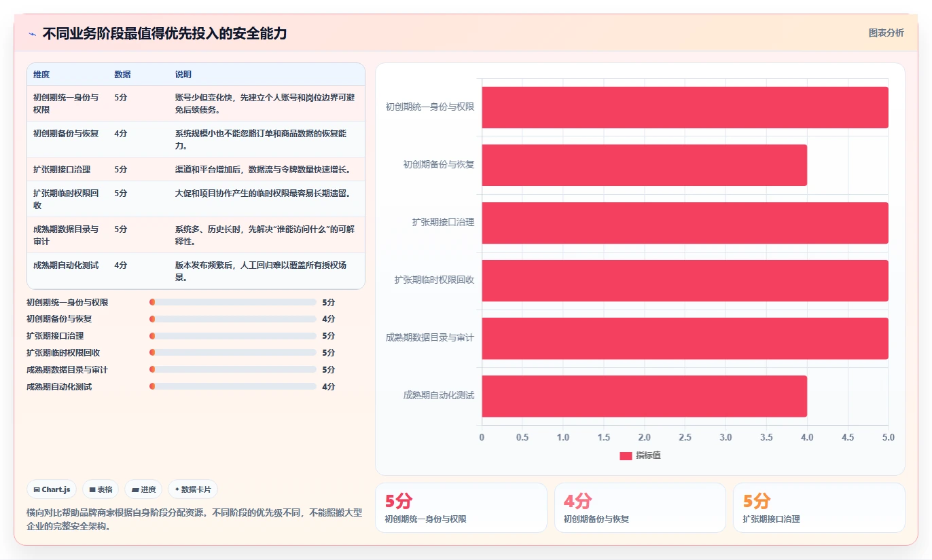Click the 2.5 tick on the chart x-axis

pyautogui.click(x=685, y=438)
